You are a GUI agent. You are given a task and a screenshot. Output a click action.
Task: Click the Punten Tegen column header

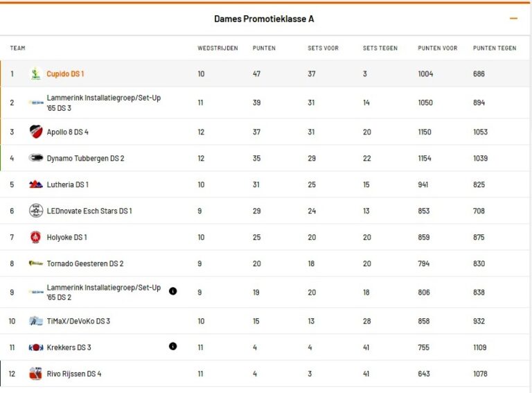click(x=494, y=48)
